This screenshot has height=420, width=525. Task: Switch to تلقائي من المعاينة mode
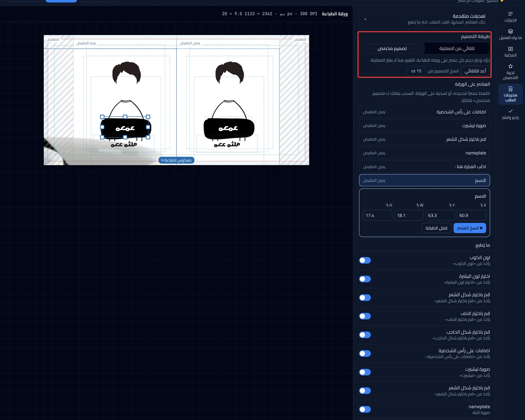pyautogui.click(x=457, y=48)
